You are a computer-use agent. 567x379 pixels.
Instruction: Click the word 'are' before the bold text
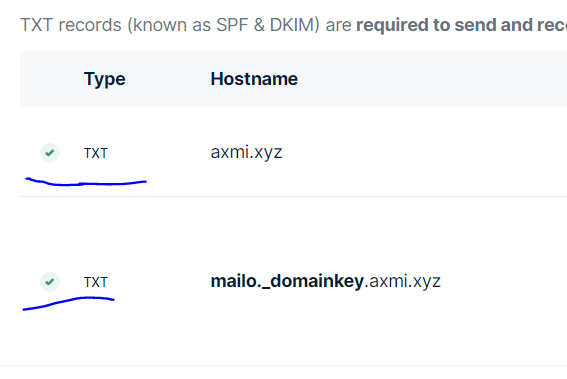tap(338, 25)
